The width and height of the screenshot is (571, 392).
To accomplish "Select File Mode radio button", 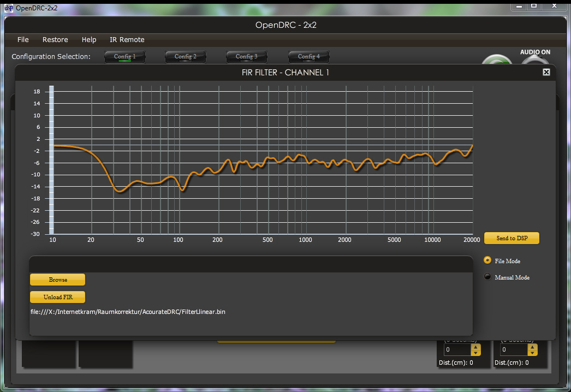I will 487,260.
